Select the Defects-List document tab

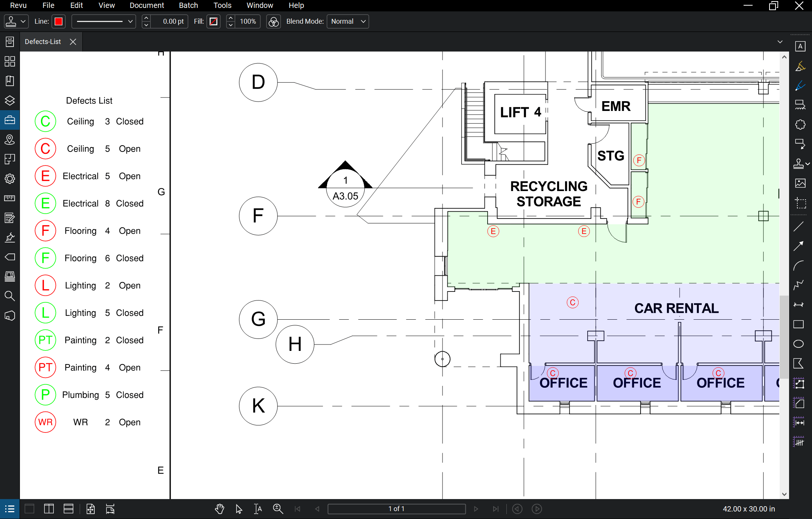coord(42,42)
